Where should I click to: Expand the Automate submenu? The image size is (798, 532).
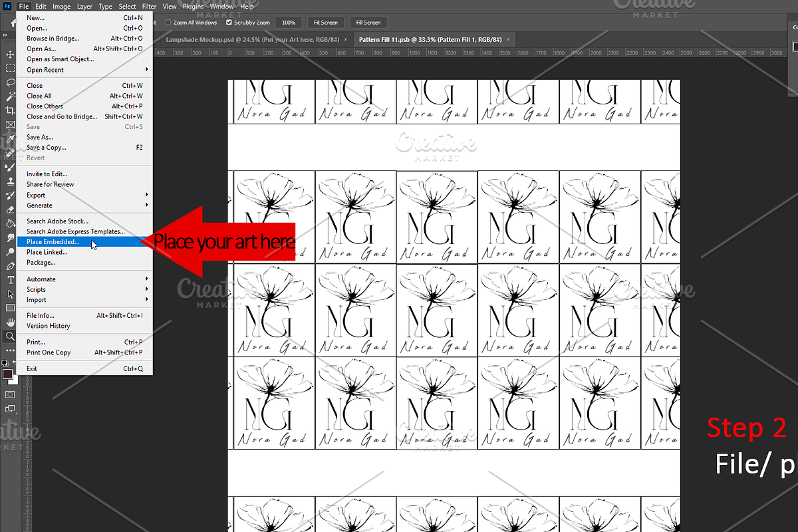pyautogui.click(x=84, y=279)
